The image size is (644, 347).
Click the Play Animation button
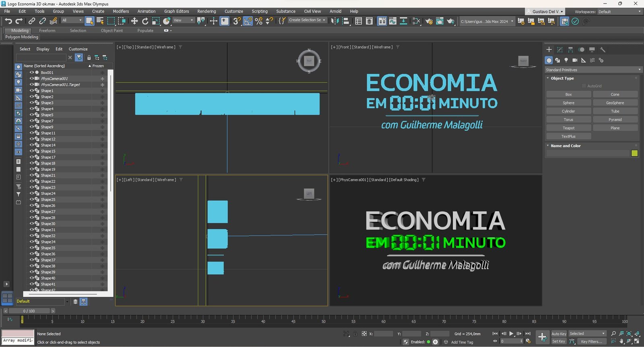[511, 334]
